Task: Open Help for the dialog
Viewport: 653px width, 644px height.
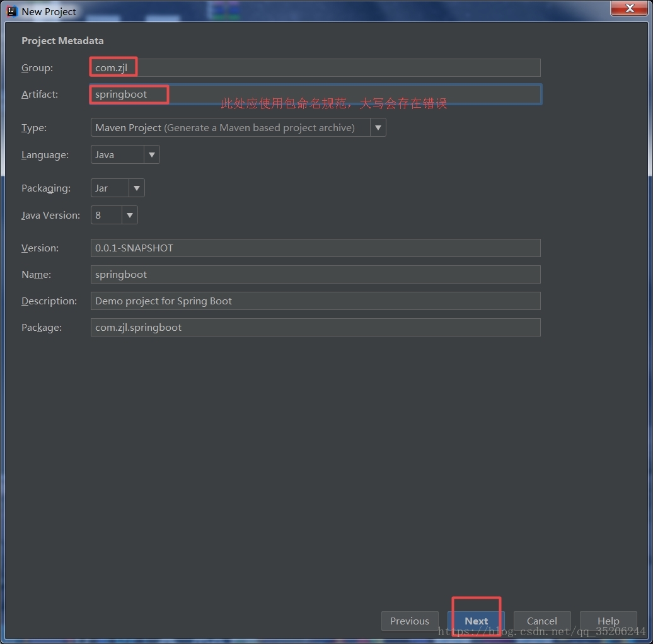Action: tap(608, 621)
